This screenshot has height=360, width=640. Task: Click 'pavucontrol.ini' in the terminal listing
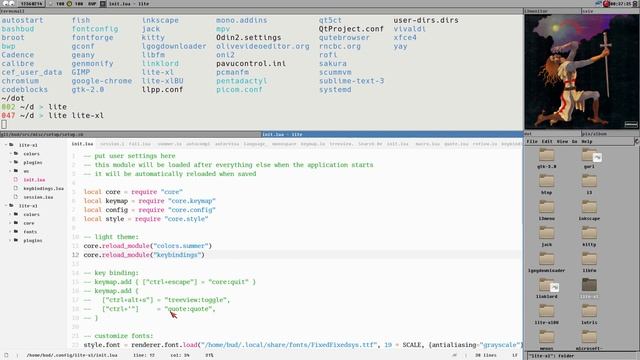251,63
